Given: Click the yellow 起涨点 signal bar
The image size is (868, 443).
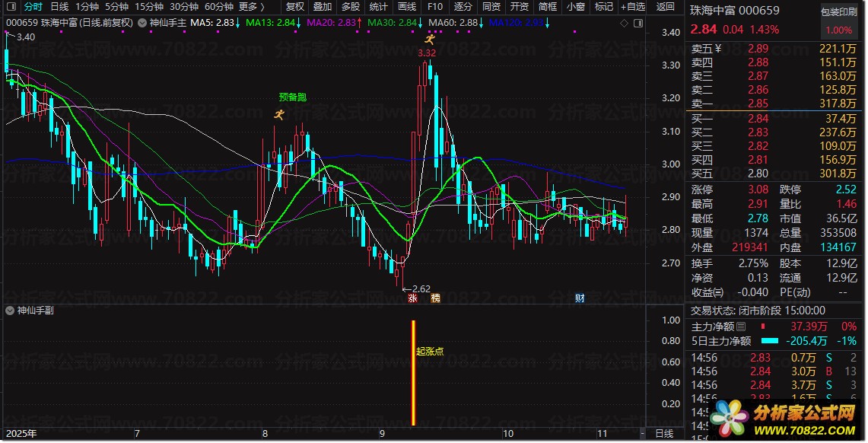Looking at the screenshot, I should tap(413, 373).
